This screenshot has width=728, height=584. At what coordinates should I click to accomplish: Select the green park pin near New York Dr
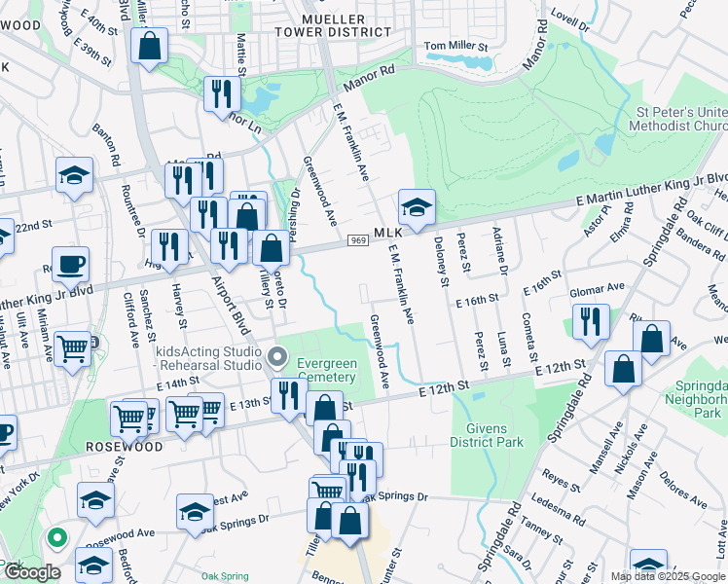tap(57, 538)
